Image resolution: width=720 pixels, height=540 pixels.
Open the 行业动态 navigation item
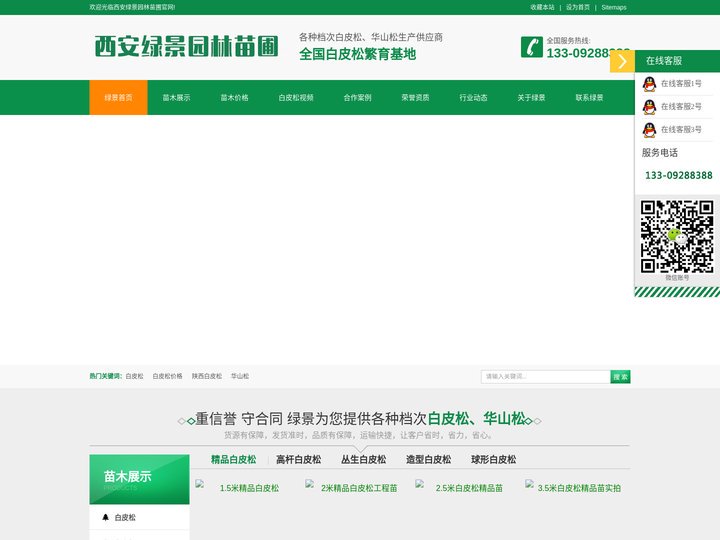coord(473,97)
